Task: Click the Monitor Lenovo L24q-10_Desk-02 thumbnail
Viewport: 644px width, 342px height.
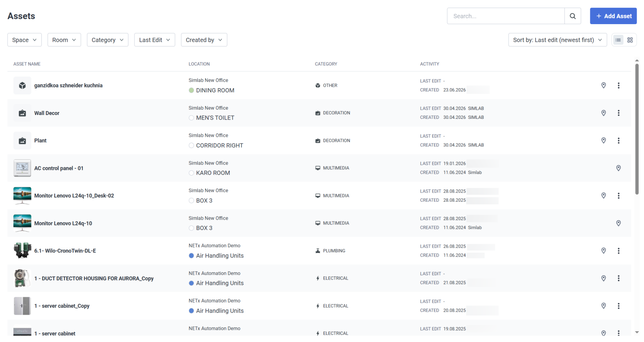Action: click(22, 196)
